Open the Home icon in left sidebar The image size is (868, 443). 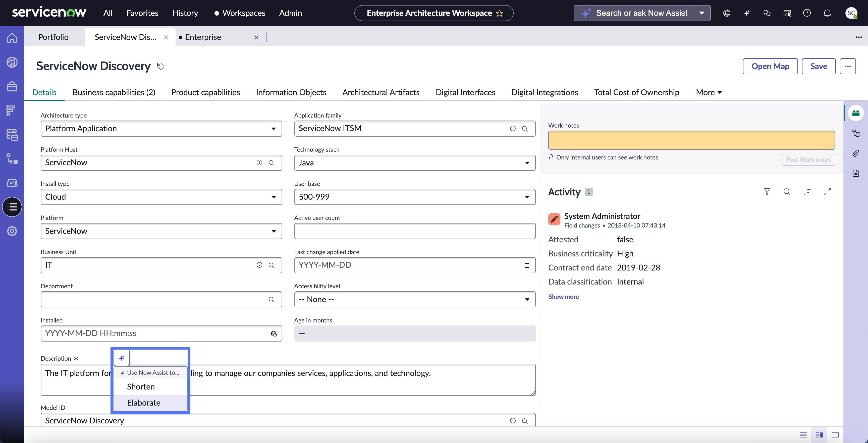[12, 38]
